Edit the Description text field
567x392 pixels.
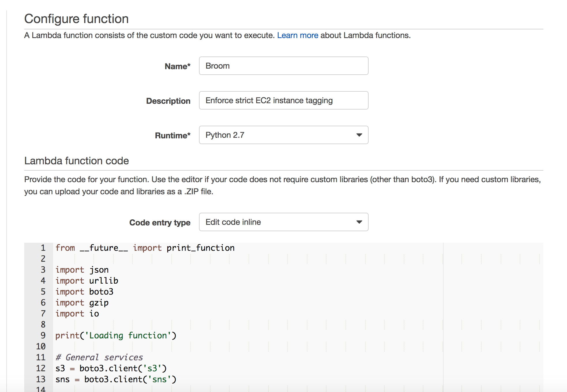pyautogui.click(x=283, y=100)
